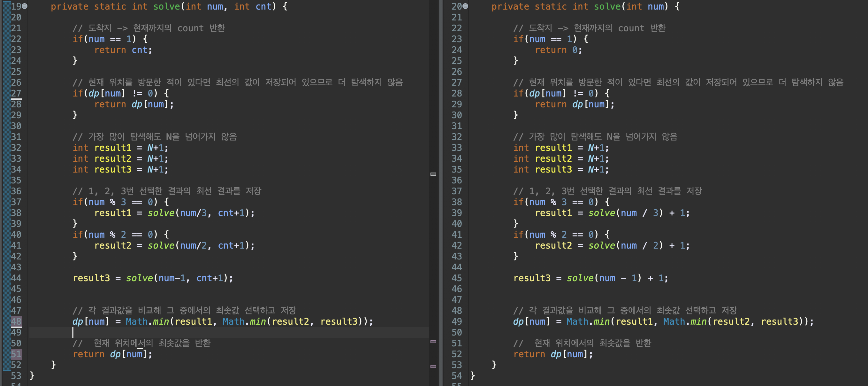Place cursor on 'return cnt;' in left editor
The height and width of the screenshot is (386, 868).
coord(123,50)
